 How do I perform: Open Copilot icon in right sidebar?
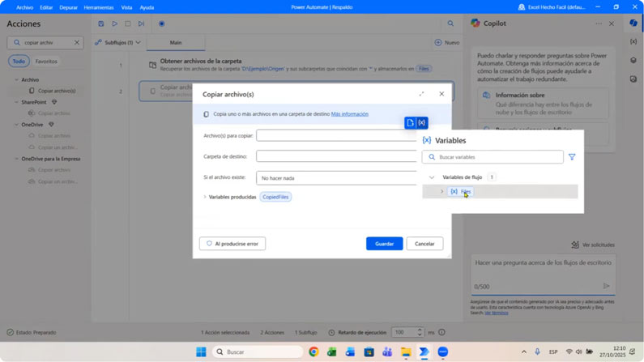pyautogui.click(x=633, y=23)
